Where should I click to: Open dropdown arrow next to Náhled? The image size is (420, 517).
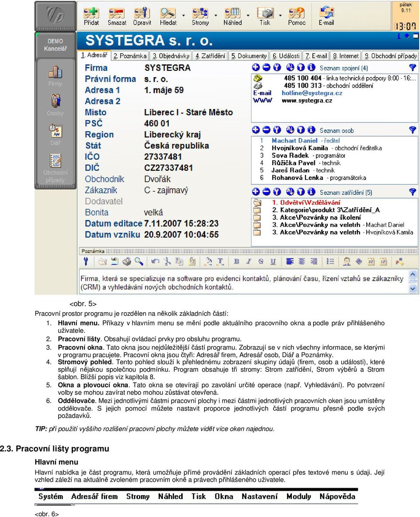point(248,15)
